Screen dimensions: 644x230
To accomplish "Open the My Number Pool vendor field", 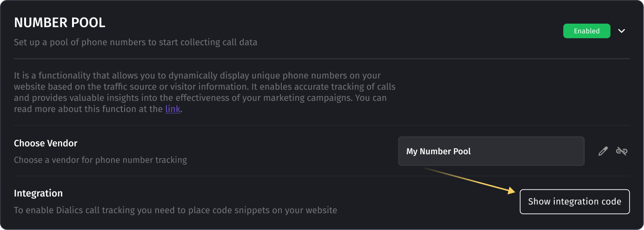I will (491, 151).
